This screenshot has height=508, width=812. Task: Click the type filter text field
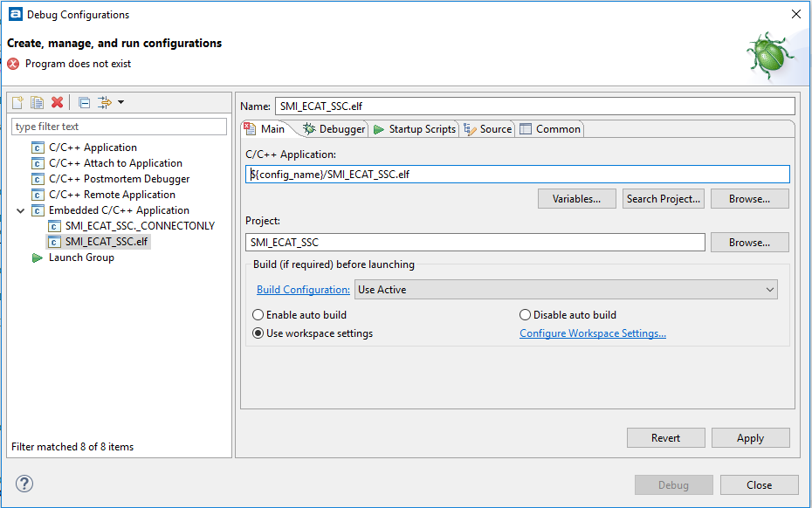tap(120, 127)
